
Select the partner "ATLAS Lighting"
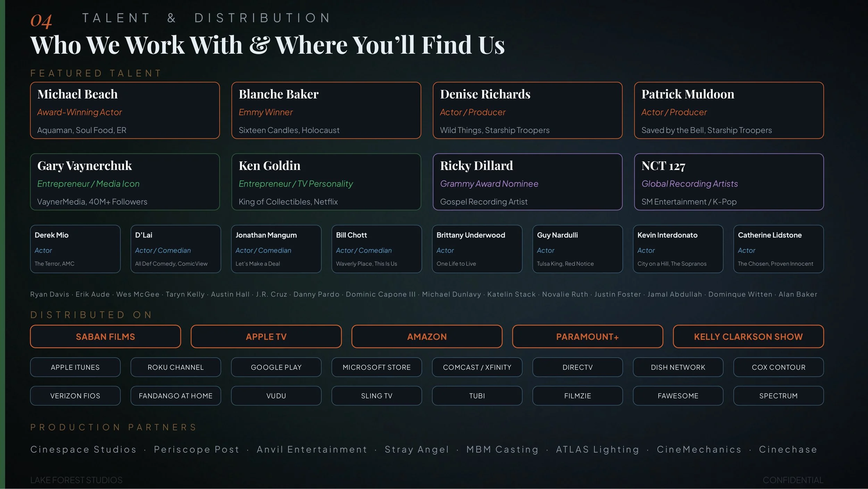pyautogui.click(x=598, y=449)
